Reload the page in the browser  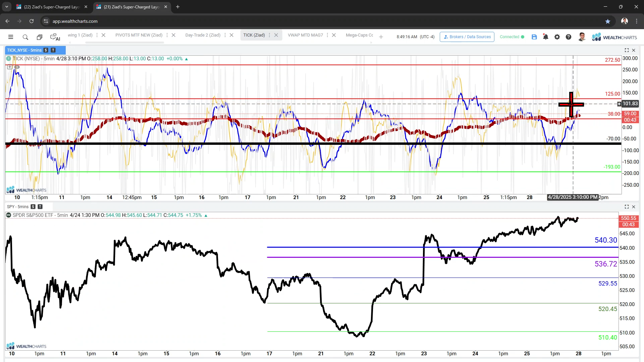click(x=32, y=21)
